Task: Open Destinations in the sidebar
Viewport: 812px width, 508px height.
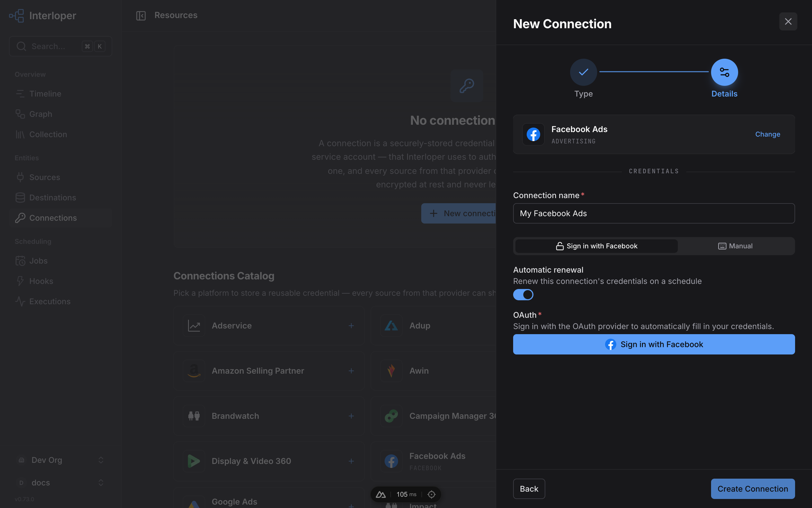Action: [x=61, y=198]
